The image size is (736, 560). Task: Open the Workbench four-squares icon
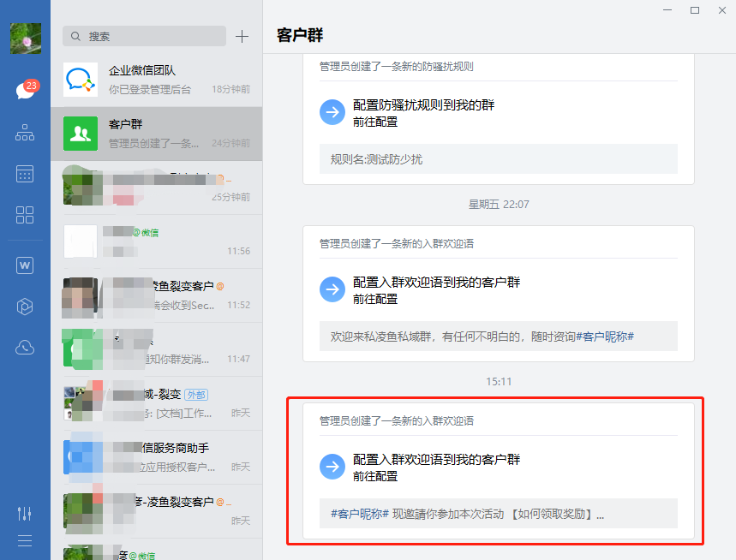point(25,215)
